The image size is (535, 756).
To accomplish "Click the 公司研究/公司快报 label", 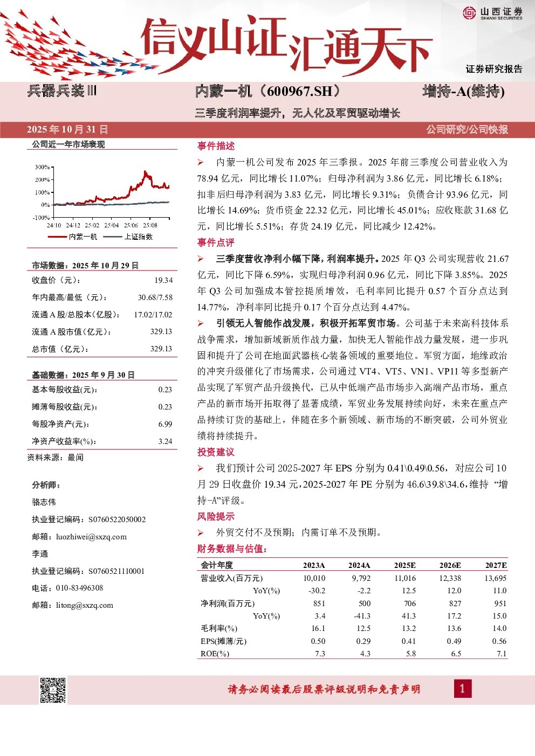I will (467, 129).
